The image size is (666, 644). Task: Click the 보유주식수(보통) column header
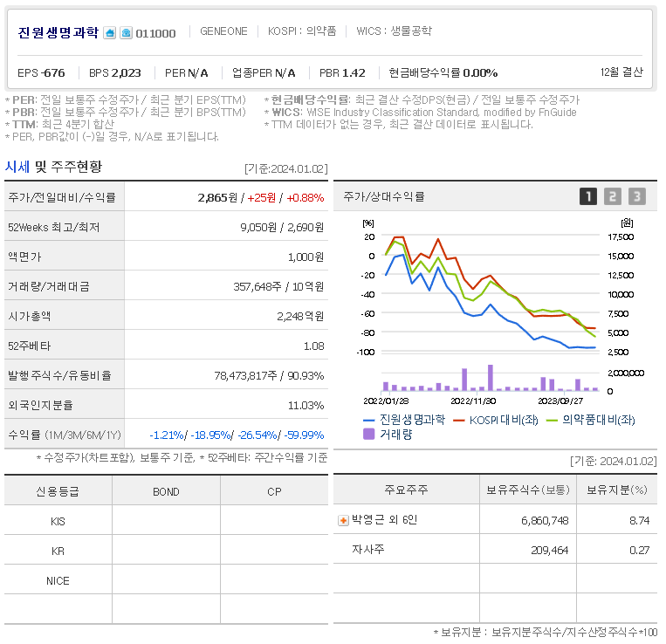pos(528,490)
